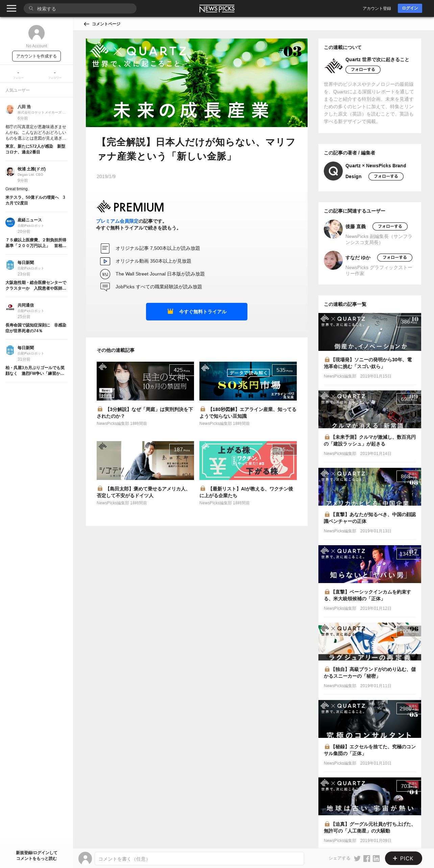Open 共同通信 Kyodo profile icon
Viewport: 434px width, 868px height.
tap(10, 307)
